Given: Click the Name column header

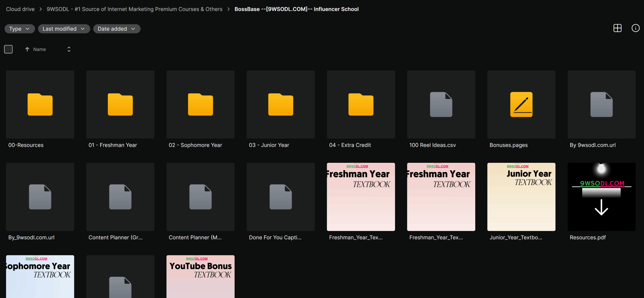Looking at the screenshot, I should (x=39, y=49).
